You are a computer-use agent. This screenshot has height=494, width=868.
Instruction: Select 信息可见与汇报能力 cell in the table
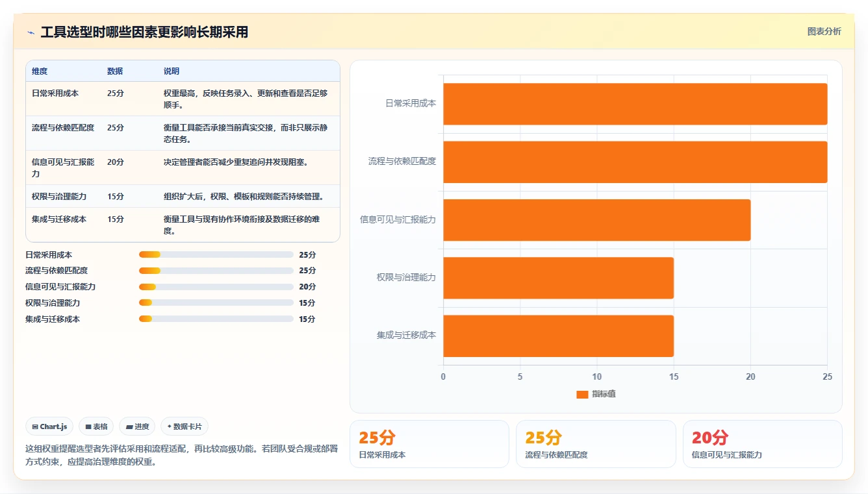click(63, 167)
